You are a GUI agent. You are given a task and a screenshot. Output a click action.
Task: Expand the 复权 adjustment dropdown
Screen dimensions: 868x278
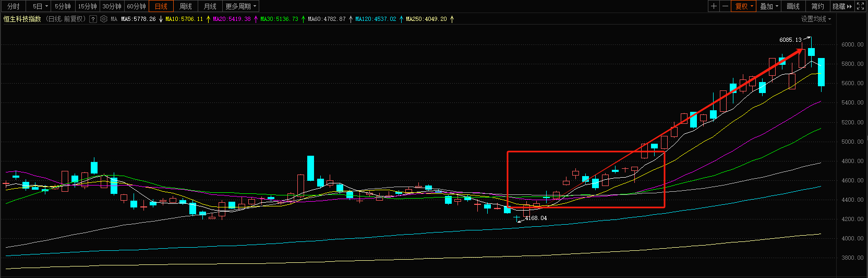pos(744,6)
